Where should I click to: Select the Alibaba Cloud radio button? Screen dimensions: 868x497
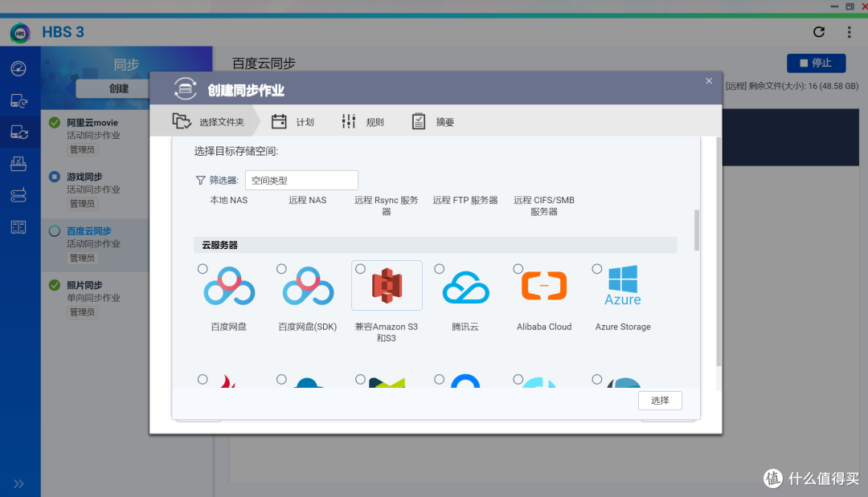tap(518, 269)
